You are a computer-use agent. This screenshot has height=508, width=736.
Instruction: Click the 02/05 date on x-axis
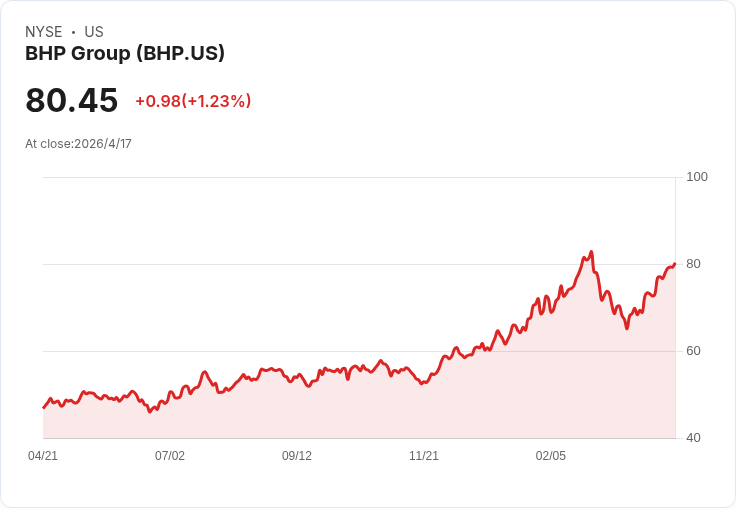(x=551, y=456)
